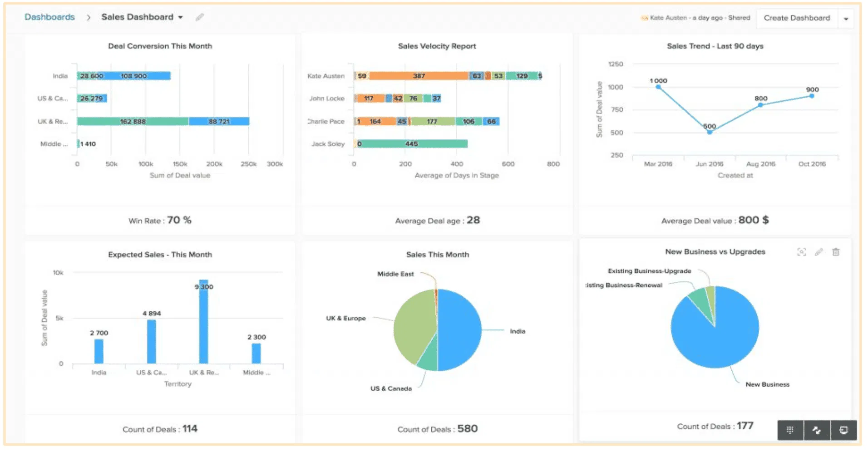Click the orange 387 segment for Kate Austen
The image size is (868, 451).
[x=418, y=76]
